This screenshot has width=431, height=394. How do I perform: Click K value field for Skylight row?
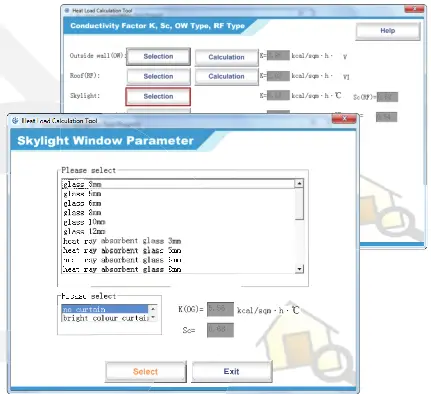pyautogui.click(x=278, y=96)
